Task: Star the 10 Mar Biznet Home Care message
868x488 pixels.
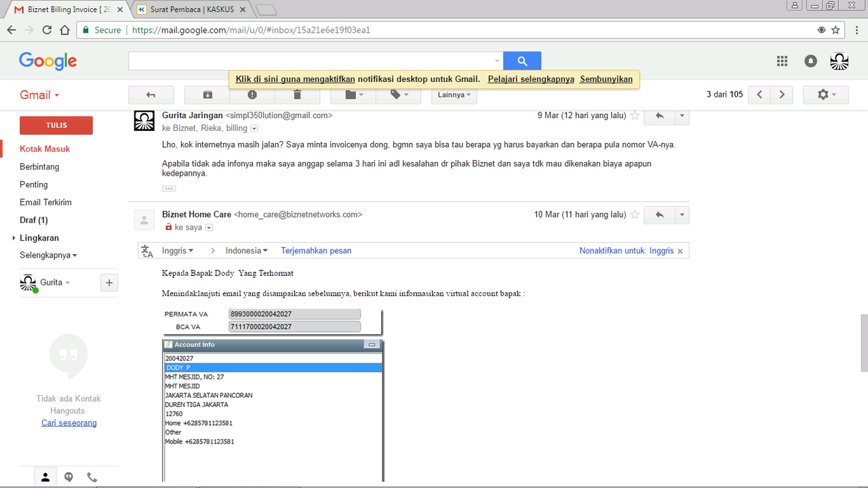Action: 635,215
